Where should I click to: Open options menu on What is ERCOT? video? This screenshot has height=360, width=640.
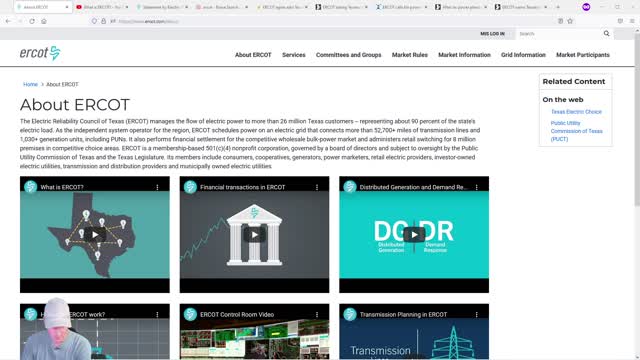157,187
